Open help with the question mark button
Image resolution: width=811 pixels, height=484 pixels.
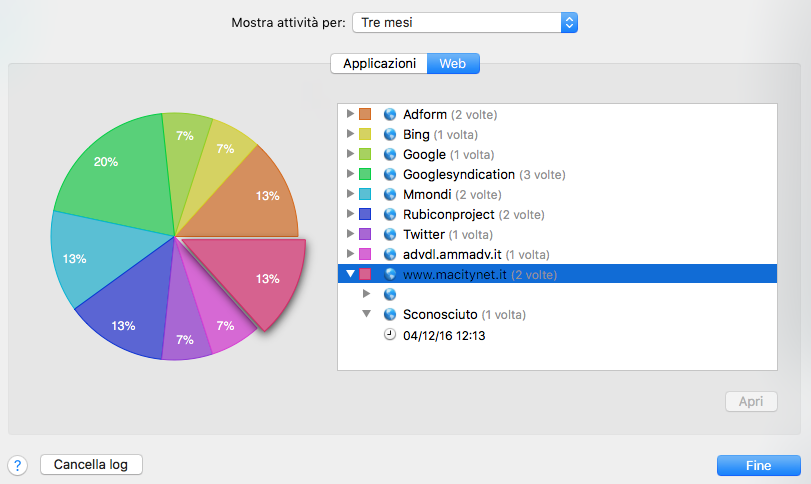tap(17, 465)
